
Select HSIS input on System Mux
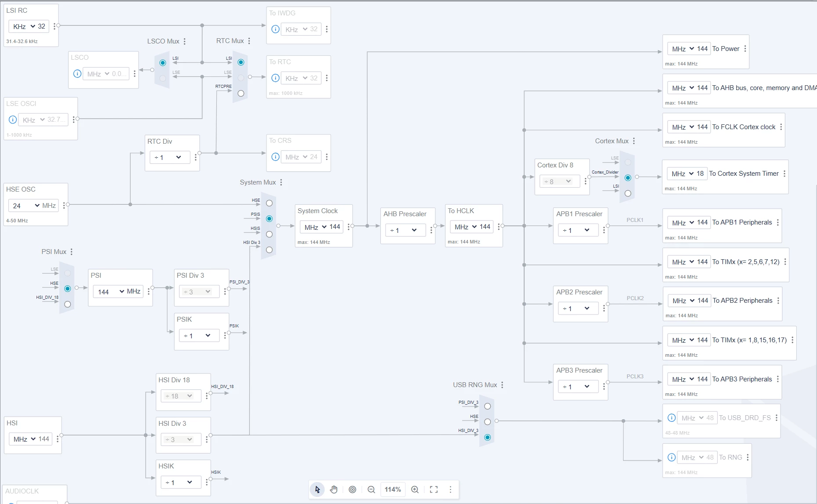[269, 234]
